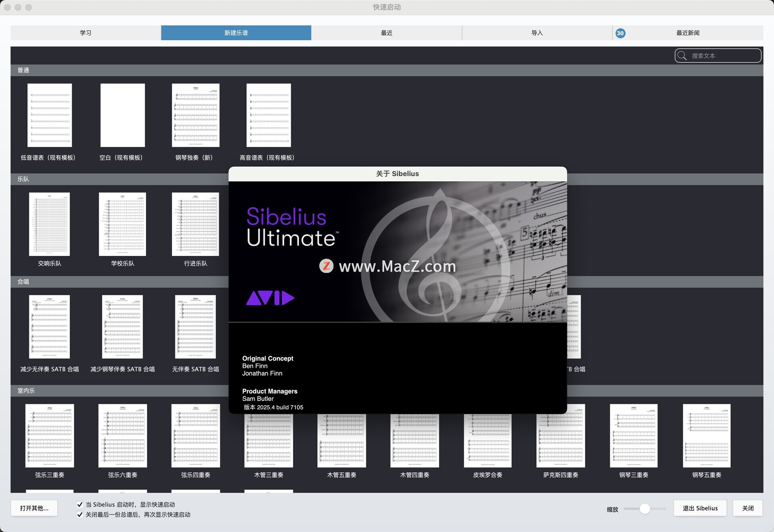Choose the 空白 blank template thumbnail
The image size is (774, 532).
tap(123, 115)
